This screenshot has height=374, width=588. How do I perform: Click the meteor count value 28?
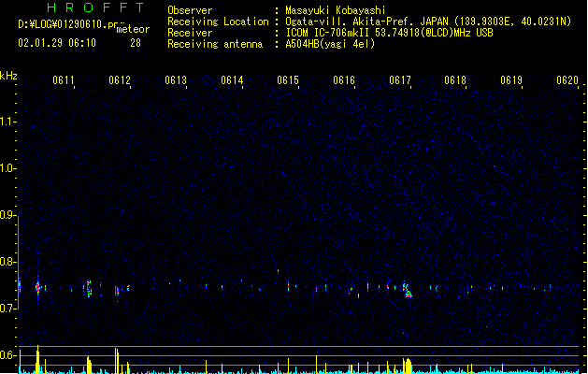pyautogui.click(x=136, y=43)
